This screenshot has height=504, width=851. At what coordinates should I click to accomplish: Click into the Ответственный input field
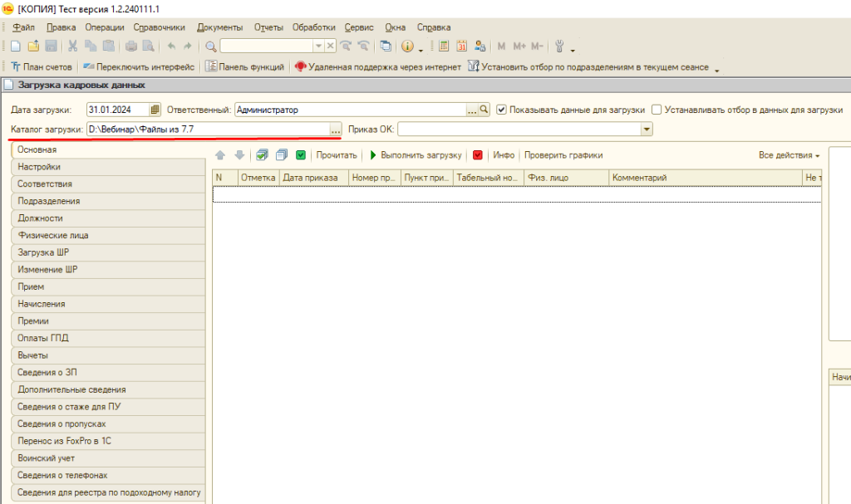click(x=349, y=110)
